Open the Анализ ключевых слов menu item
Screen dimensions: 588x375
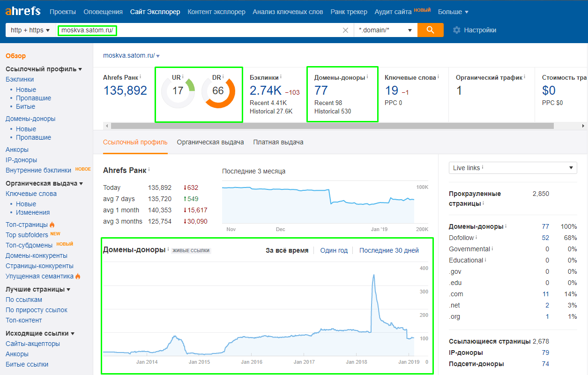point(288,12)
